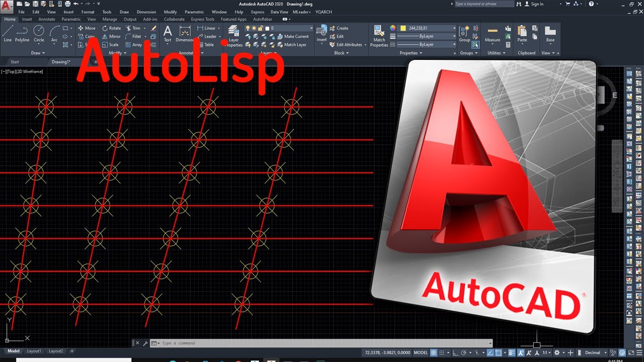
Task: Open the Layer Properties manager
Action: tap(233, 36)
